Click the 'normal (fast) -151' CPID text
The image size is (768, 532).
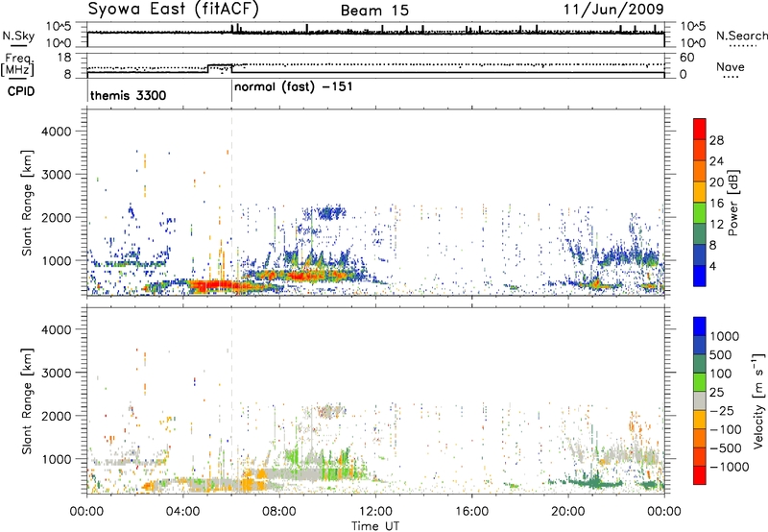[x=294, y=87]
